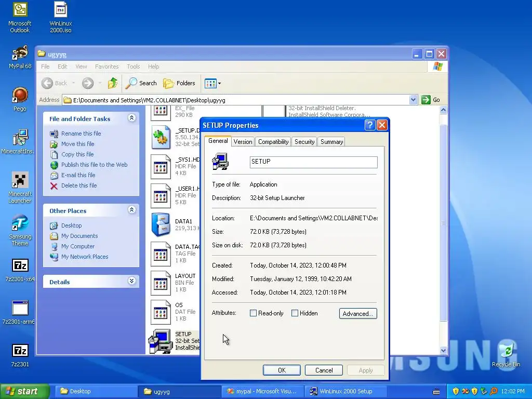Click the Explorer Forward arrow button
Screen dimensions: 532x399
coord(87,83)
